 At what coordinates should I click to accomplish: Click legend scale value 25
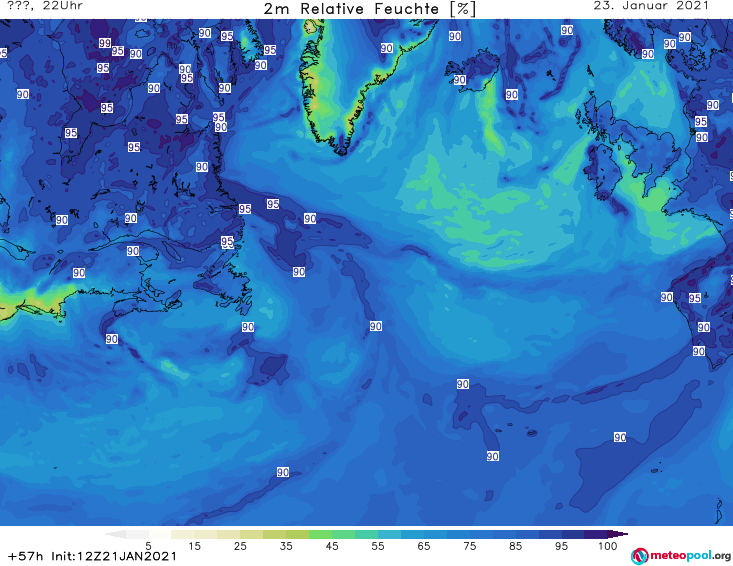click(x=240, y=546)
